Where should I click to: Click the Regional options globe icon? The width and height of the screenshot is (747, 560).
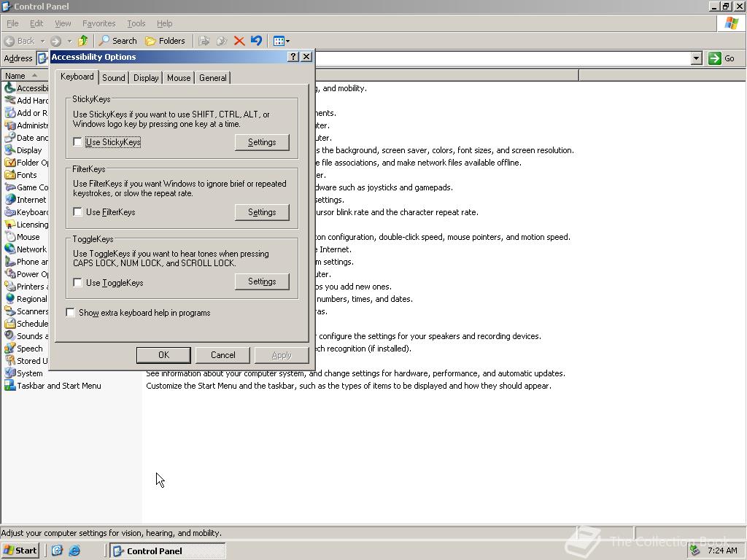(x=9, y=298)
